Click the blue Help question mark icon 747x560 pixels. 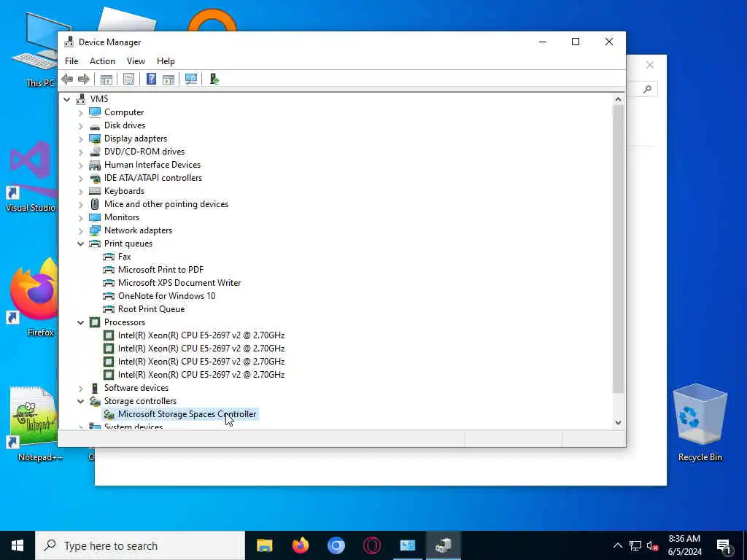[151, 79]
